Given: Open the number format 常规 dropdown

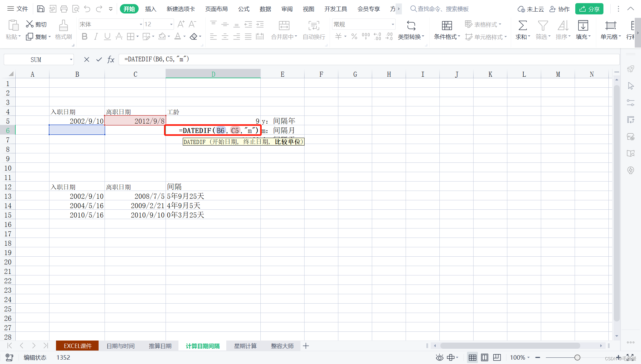Looking at the screenshot, I should pos(393,24).
